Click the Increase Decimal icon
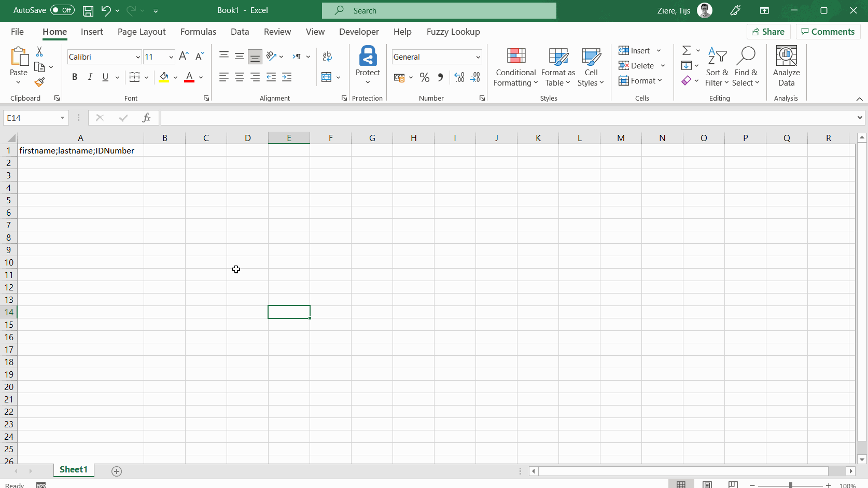Screen dimensions: 868x488 [459, 77]
